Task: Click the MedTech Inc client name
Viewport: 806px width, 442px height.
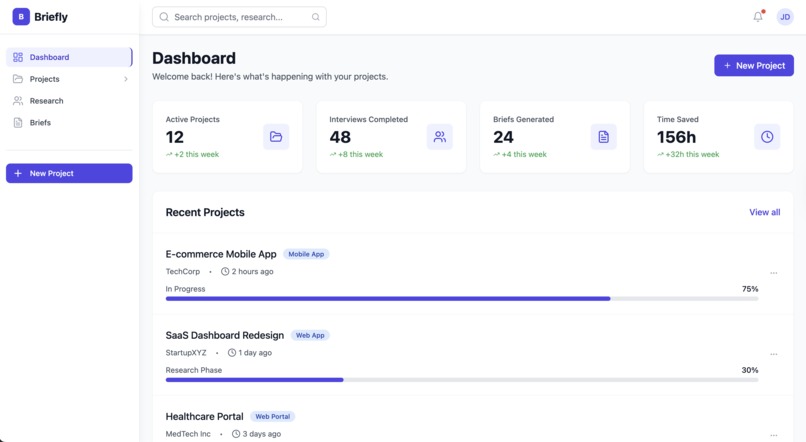Action: 188,434
